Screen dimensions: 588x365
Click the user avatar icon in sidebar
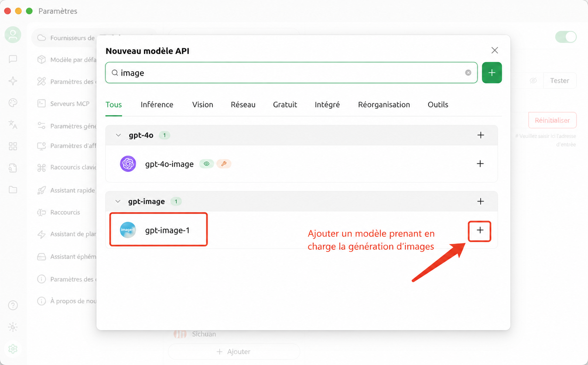(13, 35)
